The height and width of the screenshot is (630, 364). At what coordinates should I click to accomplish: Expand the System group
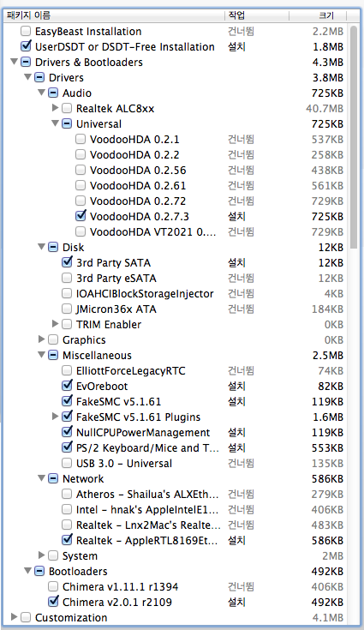coord(41,555)
